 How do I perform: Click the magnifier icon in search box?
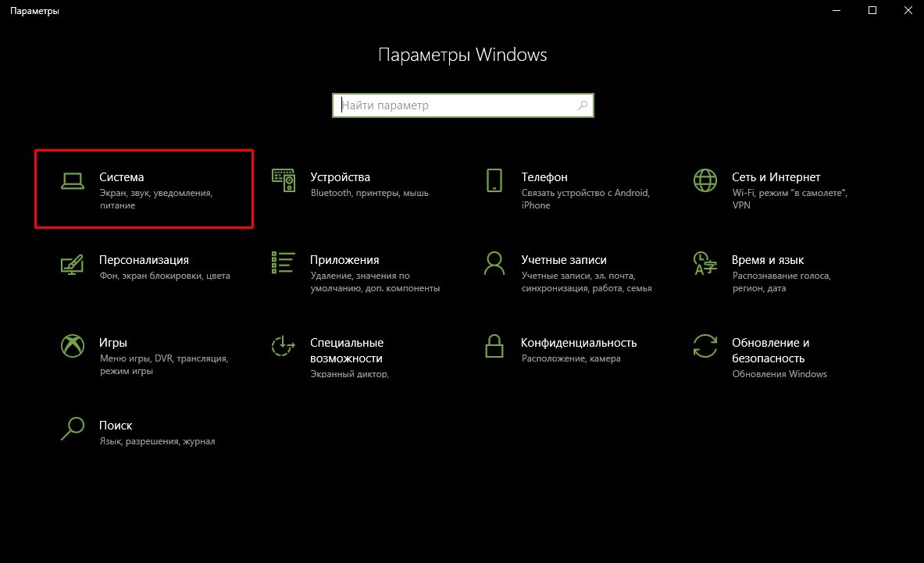pos(583,105)
